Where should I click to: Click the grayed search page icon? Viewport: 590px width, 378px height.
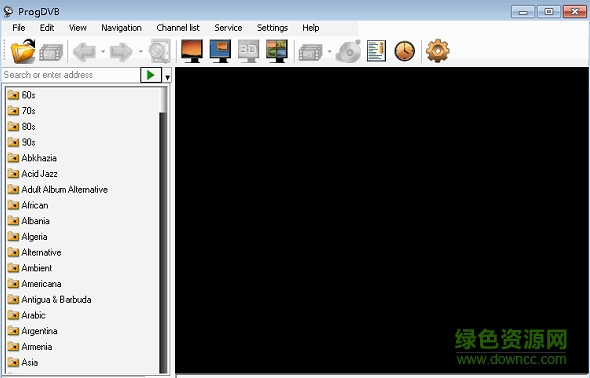pos(160,51)
